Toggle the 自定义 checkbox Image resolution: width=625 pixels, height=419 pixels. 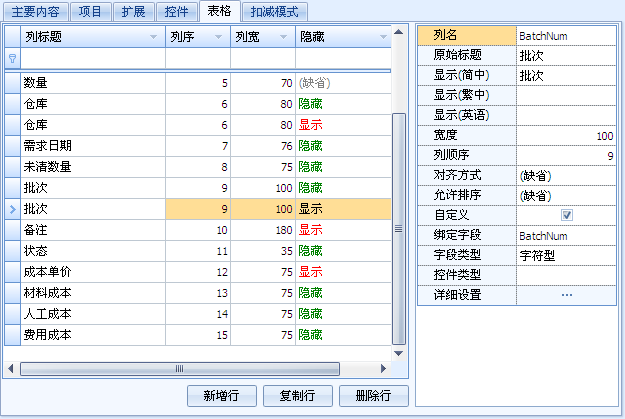566,215
